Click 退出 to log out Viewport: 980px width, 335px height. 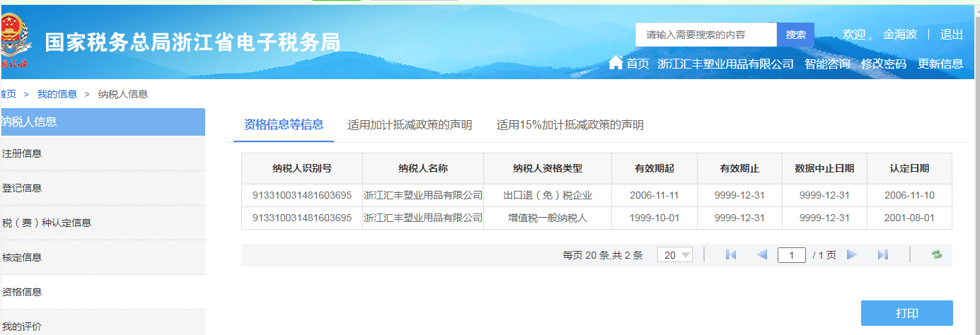[x=951, y=35]
